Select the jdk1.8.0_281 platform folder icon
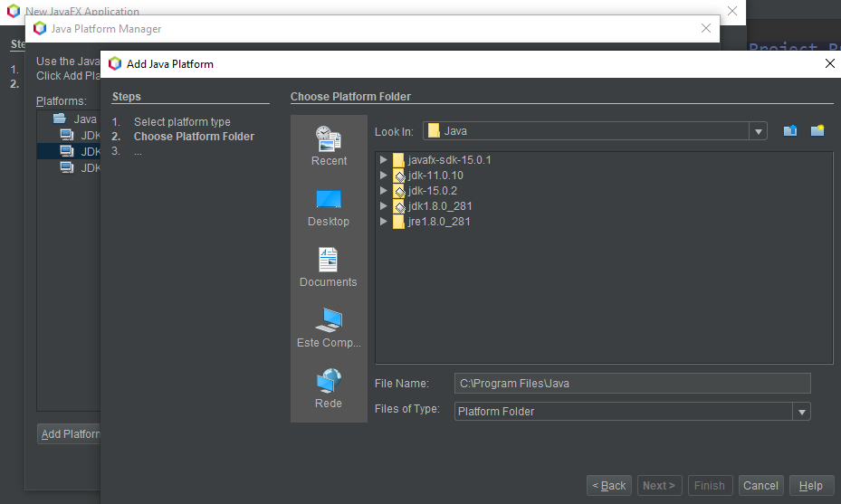The image size is (841, 504). (x=398, y=206)
